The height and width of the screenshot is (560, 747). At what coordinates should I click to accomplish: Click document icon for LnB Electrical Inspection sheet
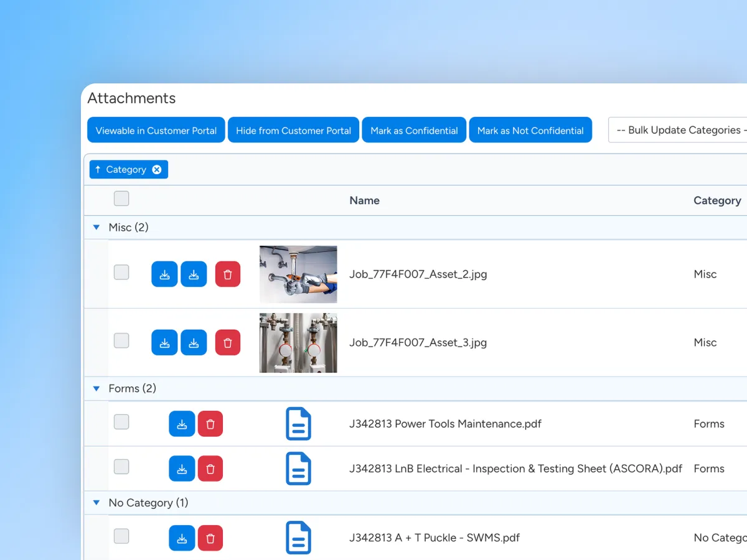(x=298, y=469)
